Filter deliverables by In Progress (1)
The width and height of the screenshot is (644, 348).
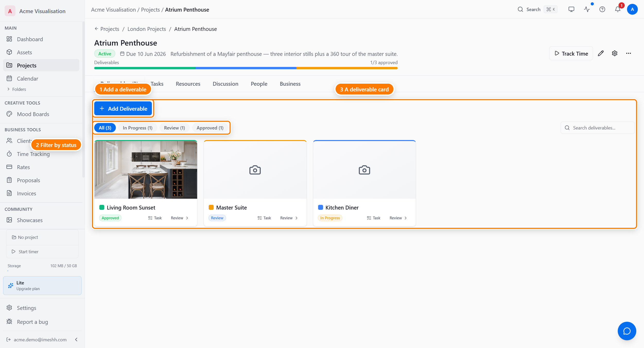coord(138,128)
